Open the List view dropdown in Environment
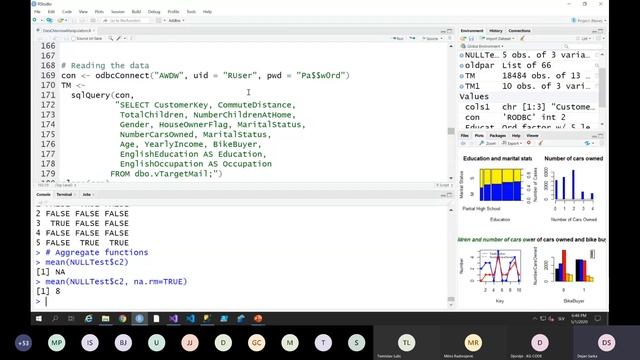This screenshot has height=360, width=640. [x=584, y=38]
